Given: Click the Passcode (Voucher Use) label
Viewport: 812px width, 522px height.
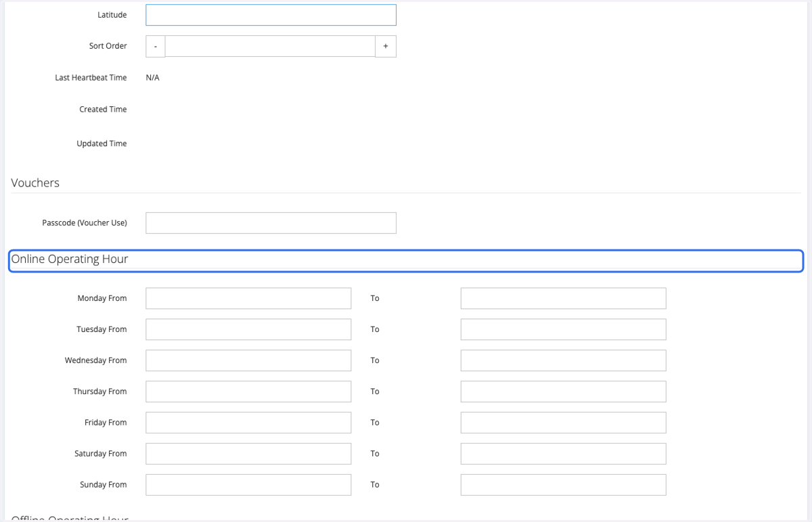Looking at the screenshot, I should (85, 223).
